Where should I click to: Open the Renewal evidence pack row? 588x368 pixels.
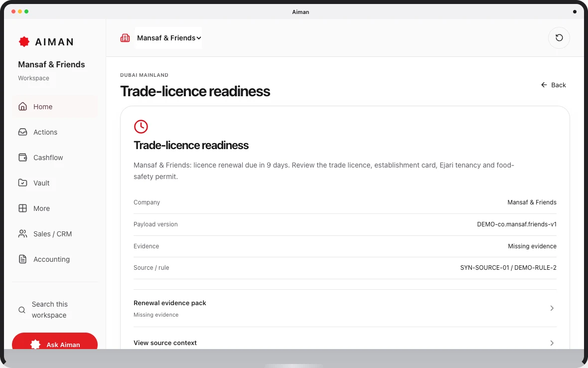345,308
